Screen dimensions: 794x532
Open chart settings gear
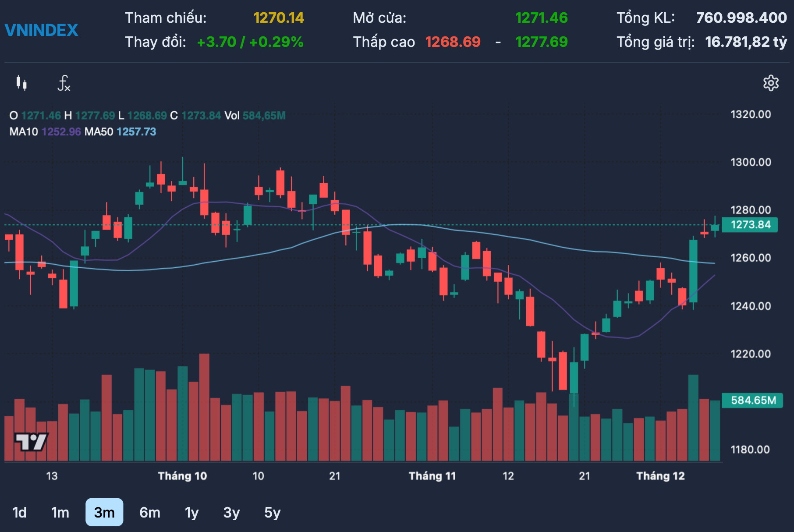coord(771,83)
